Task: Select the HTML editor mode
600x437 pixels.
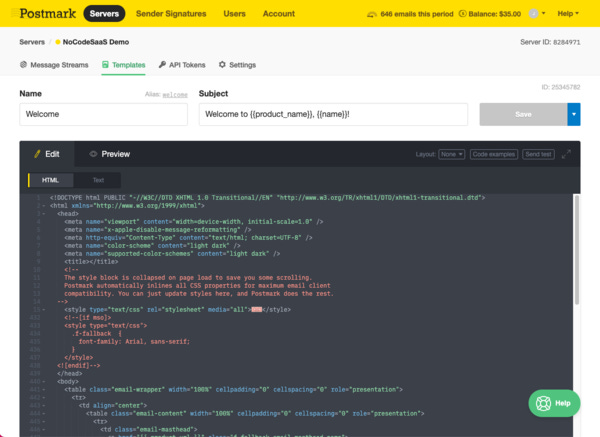Action: point(51,180)
